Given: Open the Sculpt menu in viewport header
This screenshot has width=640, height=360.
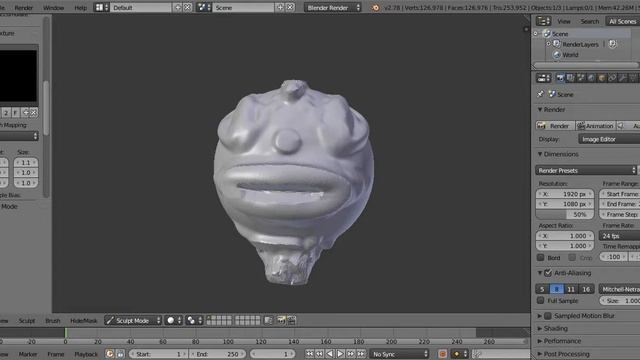Looking at the screenshot, I should pos(27,321).
